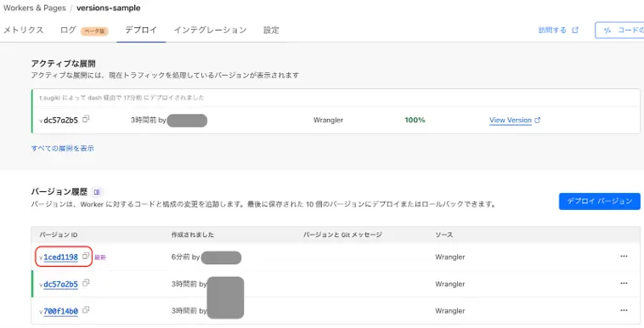Copy version ID dc57a2b5 in active deployment
The image size is (644, 328).
(86, 119)
